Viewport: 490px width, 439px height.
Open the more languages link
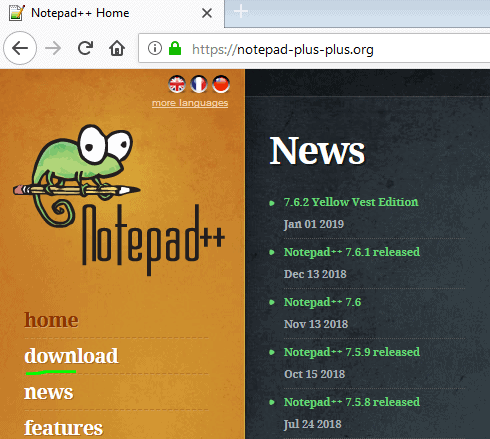pyautogui.click(x=190, y=103)
